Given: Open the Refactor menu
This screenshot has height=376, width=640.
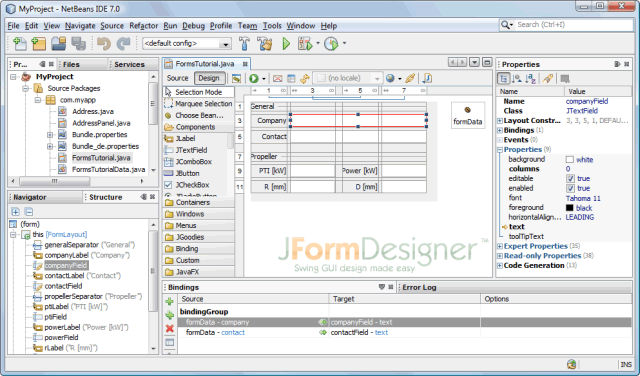Looking at the screenshot, I should pos(143,26).
